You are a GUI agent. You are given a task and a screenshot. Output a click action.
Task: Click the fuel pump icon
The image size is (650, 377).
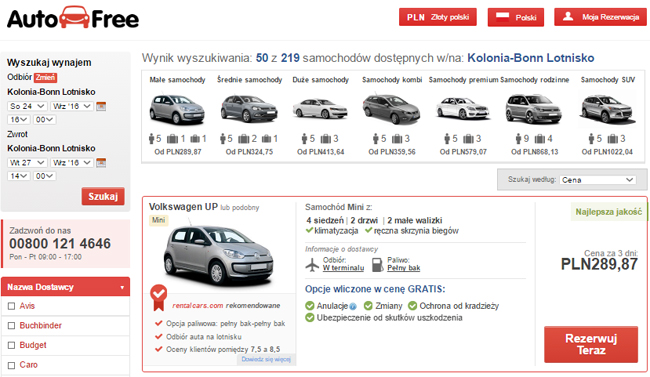point(377,265)
